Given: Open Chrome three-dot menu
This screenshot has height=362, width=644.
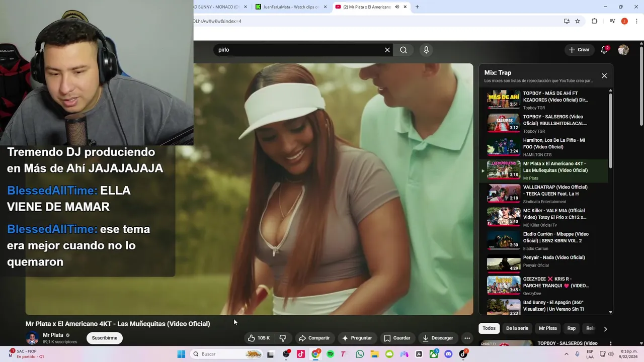Looking at the screenshot, I should (x=637, y=21).
